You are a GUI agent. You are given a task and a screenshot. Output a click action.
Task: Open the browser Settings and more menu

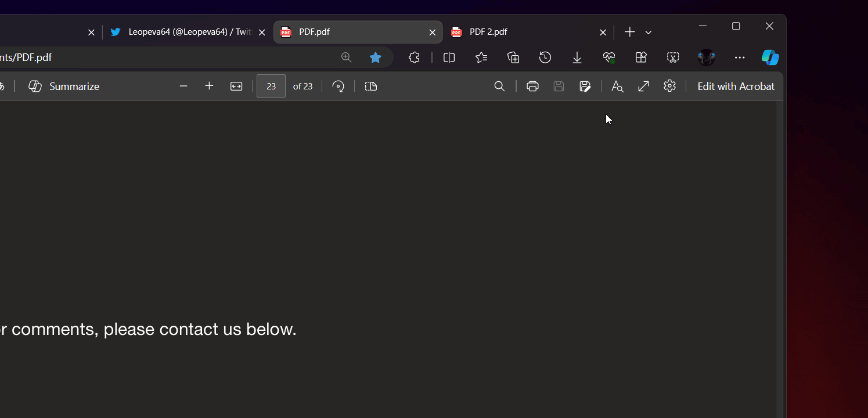(740, 57)
